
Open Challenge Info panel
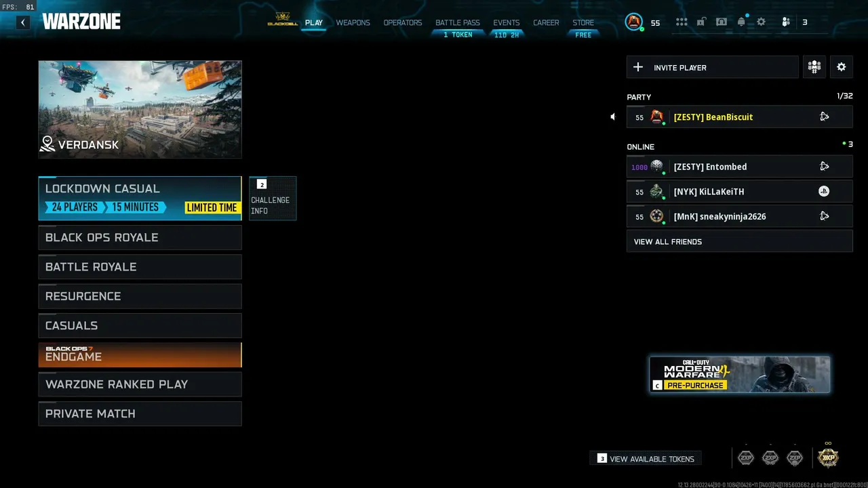(x=273, y=198)
